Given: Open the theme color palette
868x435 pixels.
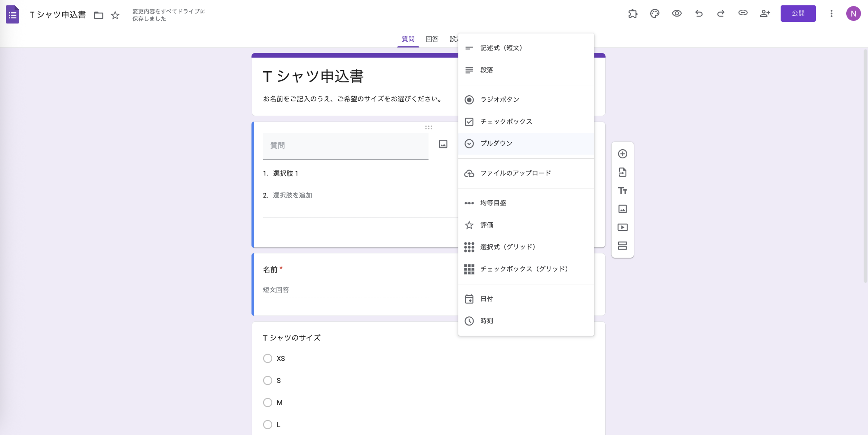Looking at the screenshot, I should (655, 14).
